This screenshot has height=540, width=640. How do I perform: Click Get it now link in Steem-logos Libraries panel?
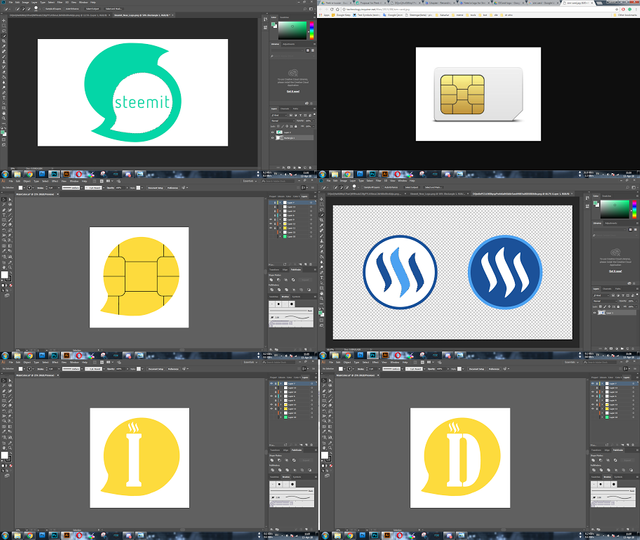[615, 271]
